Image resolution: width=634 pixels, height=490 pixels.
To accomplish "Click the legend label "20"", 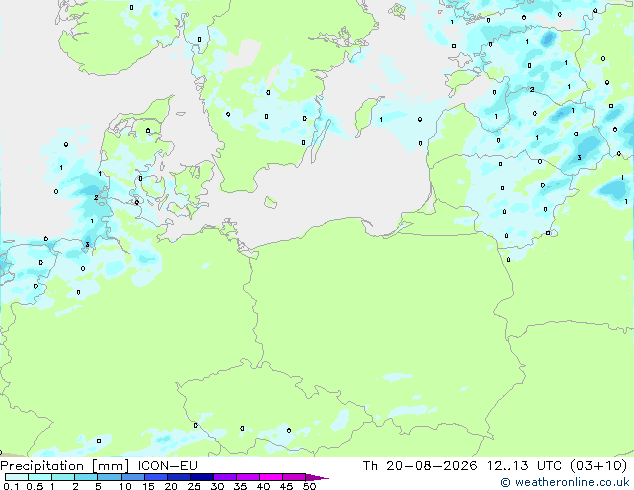I will 171,486.
